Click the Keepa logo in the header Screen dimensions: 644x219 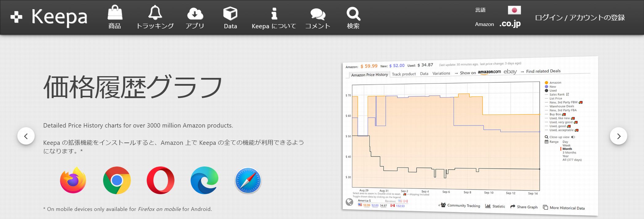tap(49, 17)
